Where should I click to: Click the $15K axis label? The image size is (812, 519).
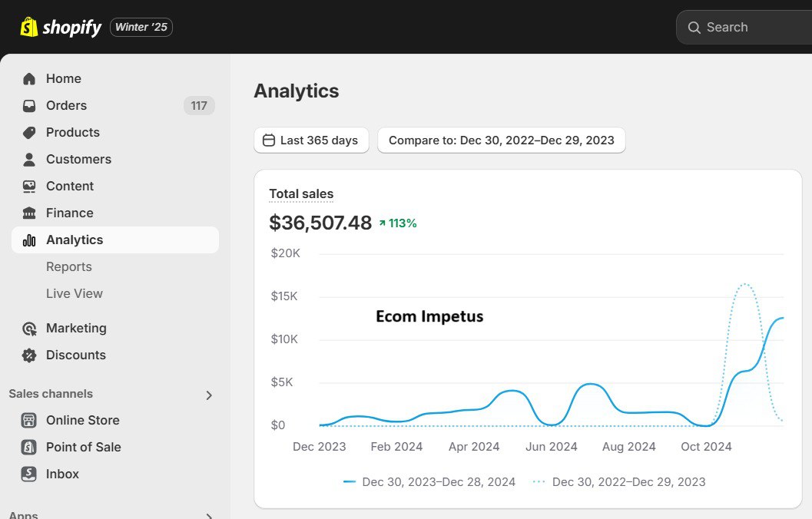[284, 296]
